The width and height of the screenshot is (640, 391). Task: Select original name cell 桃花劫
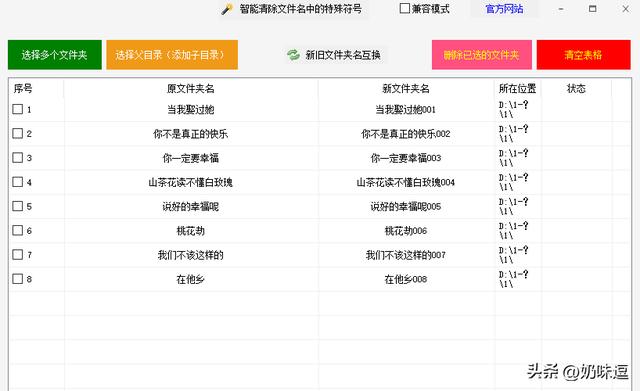pos(191,231)
